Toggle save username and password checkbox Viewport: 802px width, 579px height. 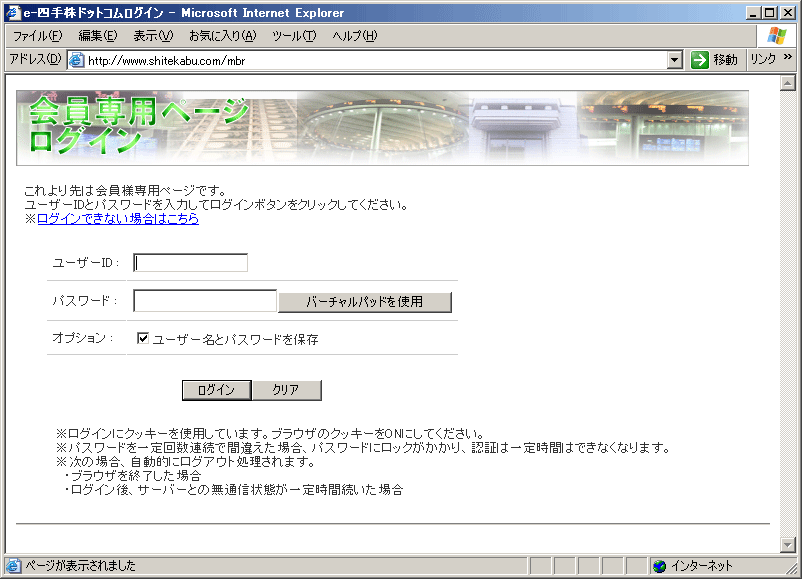[143, 339]
